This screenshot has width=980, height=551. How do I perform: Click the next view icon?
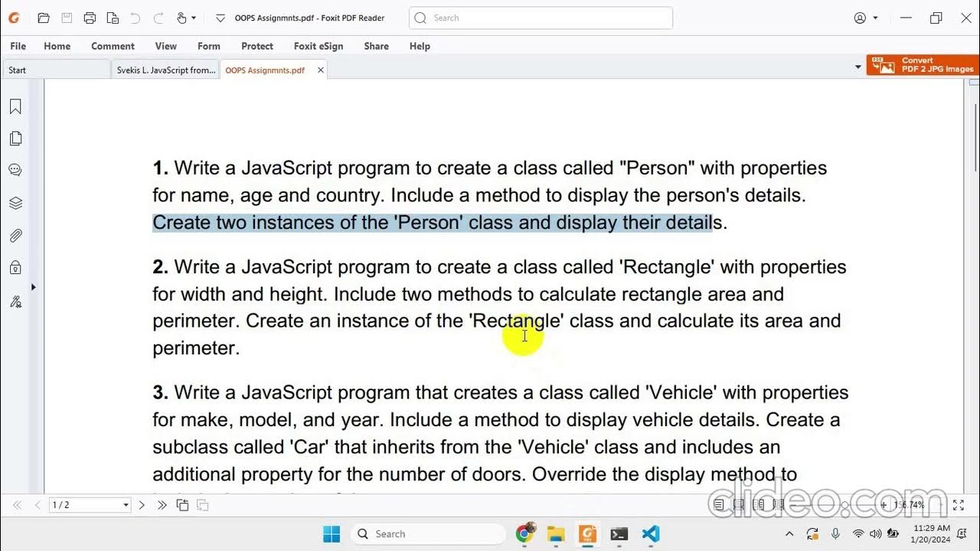click(203, 505)
